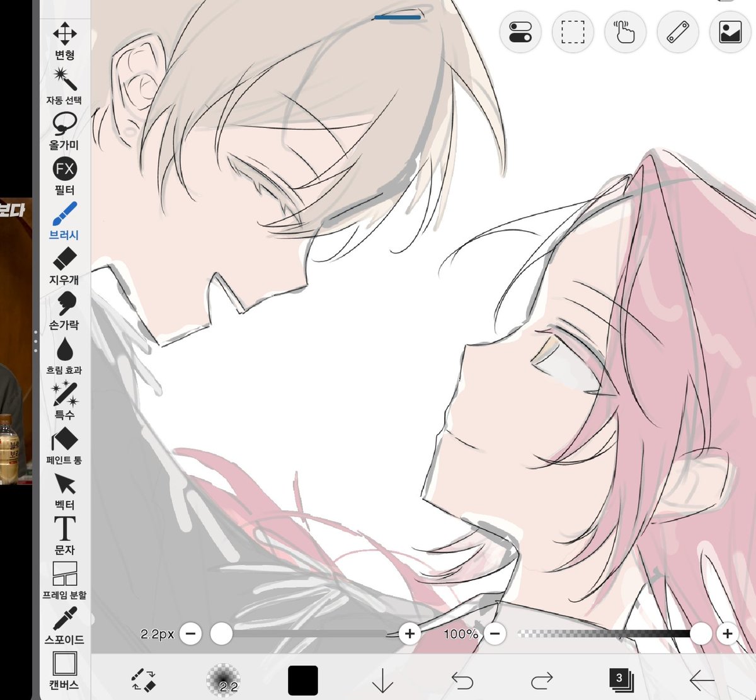Open the FX Filter (필터) tool
The image size is (756, 700).
tap(65, 176)
